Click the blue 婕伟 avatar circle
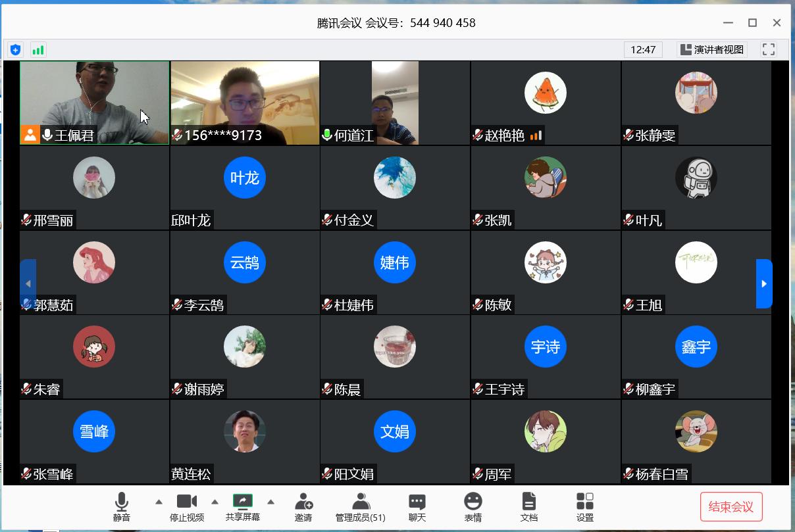The height and width of the screenshot is (532, 795). point(395,262)
